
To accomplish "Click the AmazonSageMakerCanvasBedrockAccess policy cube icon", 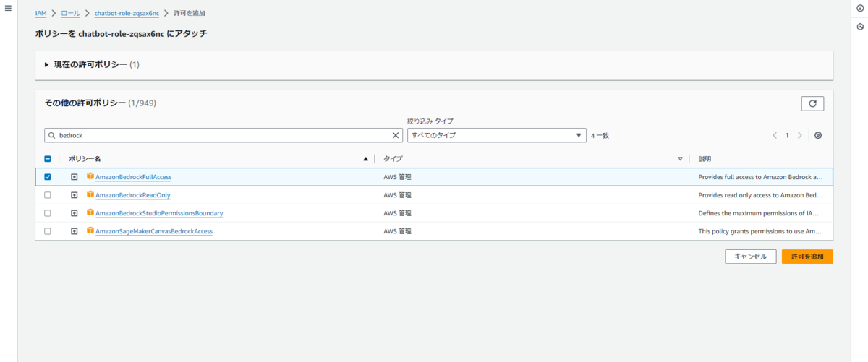I will point(90,230).
